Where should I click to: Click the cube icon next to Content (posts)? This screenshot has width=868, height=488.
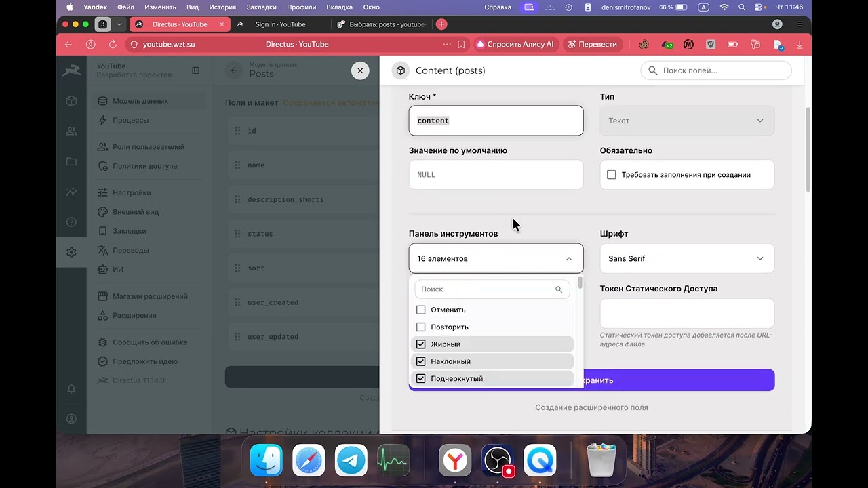401,70
